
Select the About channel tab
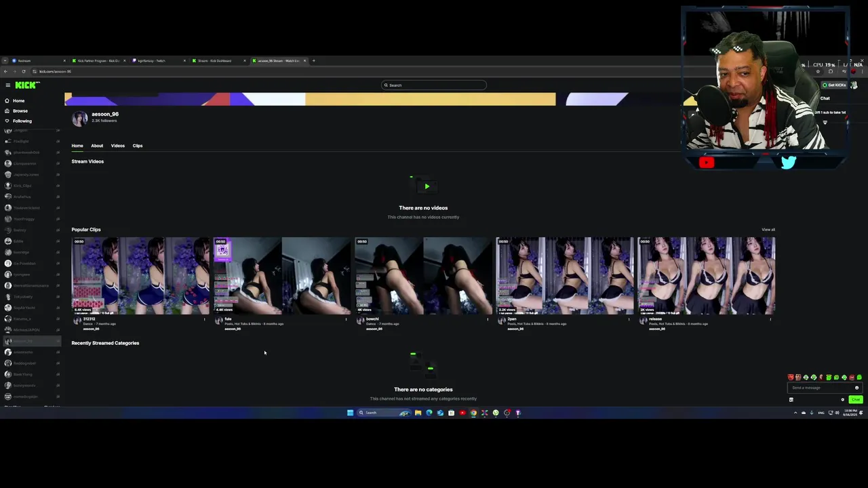point(97,146)
